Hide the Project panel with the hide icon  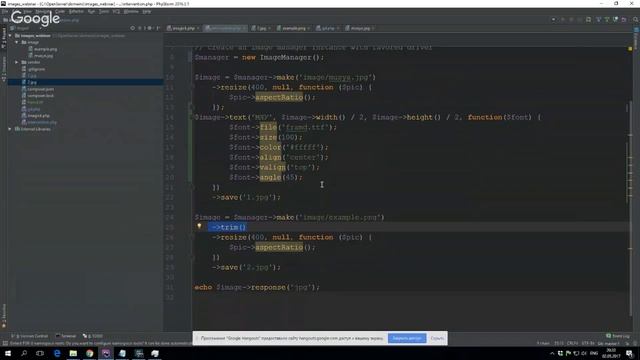158,28
